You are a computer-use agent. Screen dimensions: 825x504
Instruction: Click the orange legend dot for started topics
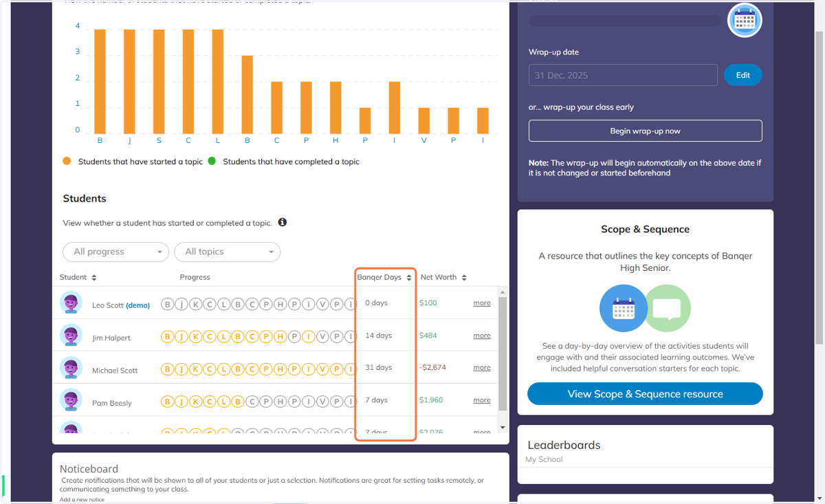67,161
